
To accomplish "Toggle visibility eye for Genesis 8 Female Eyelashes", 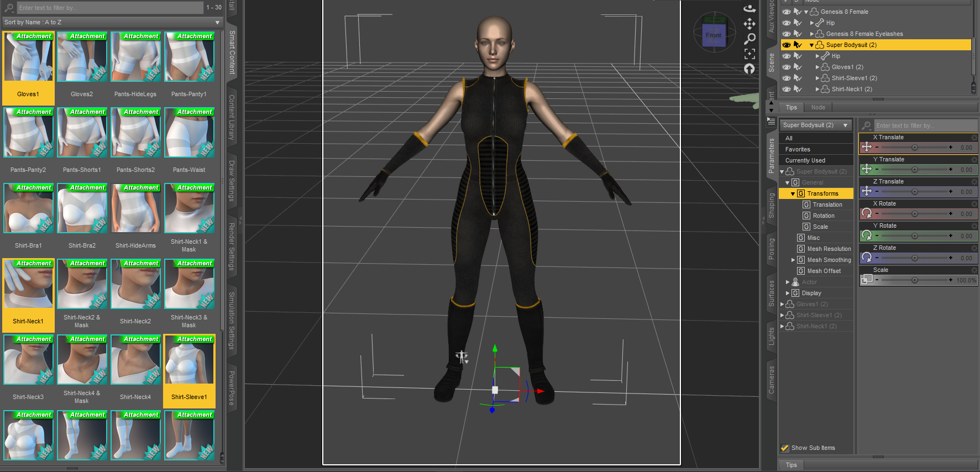I will point(787,34).
